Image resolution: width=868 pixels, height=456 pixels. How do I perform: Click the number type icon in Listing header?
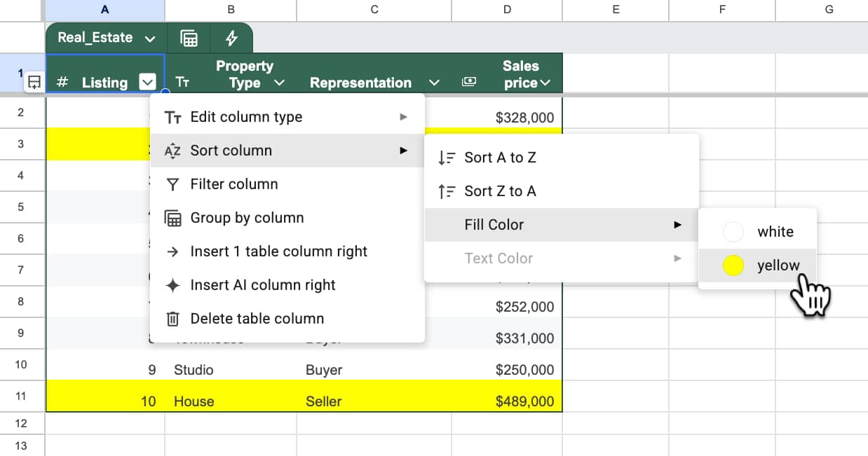(62, 83)
